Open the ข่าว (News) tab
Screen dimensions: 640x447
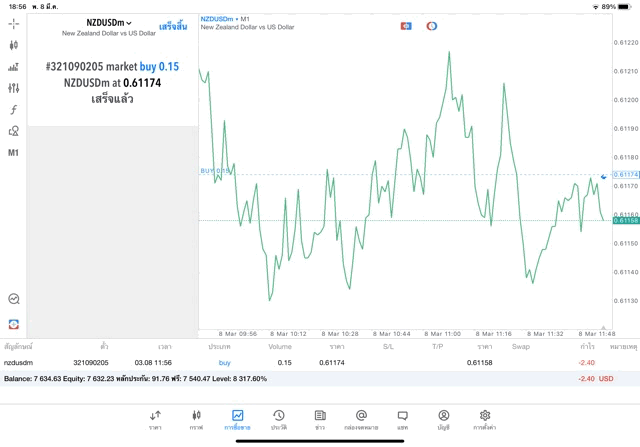[319, 420]
